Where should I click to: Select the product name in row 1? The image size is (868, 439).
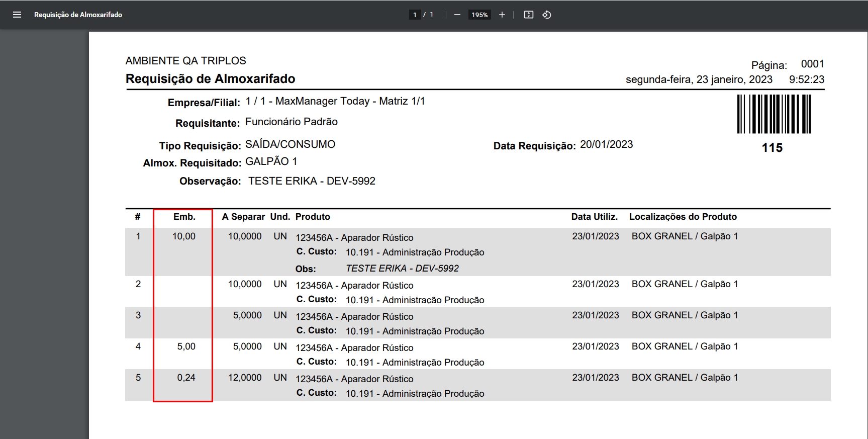pyautogui.click(x=354, y=238)
